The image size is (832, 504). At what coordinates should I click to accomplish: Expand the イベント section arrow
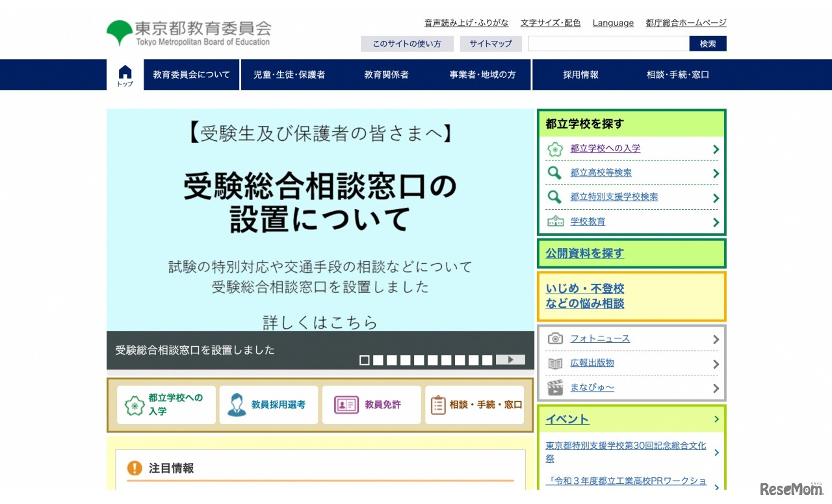716,419
